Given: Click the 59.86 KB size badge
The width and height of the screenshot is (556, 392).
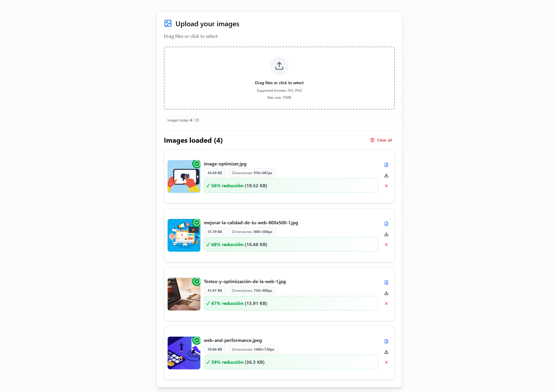Looking at the screenshot, I should (215, 349).
